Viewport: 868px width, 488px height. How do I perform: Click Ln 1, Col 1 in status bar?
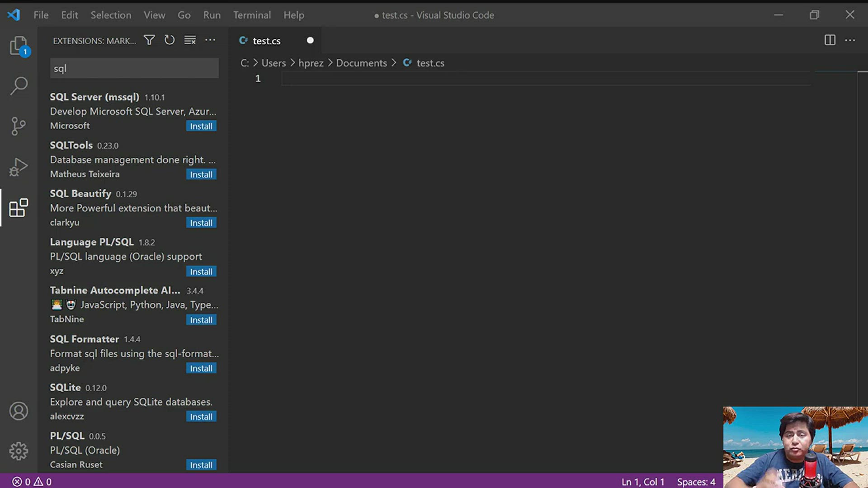coord(643,482)
